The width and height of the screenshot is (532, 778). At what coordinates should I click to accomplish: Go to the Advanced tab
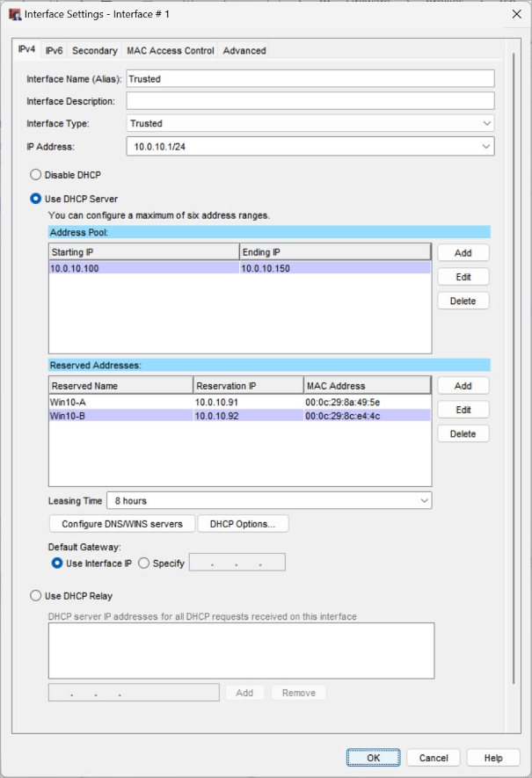(x=244, y=51)
